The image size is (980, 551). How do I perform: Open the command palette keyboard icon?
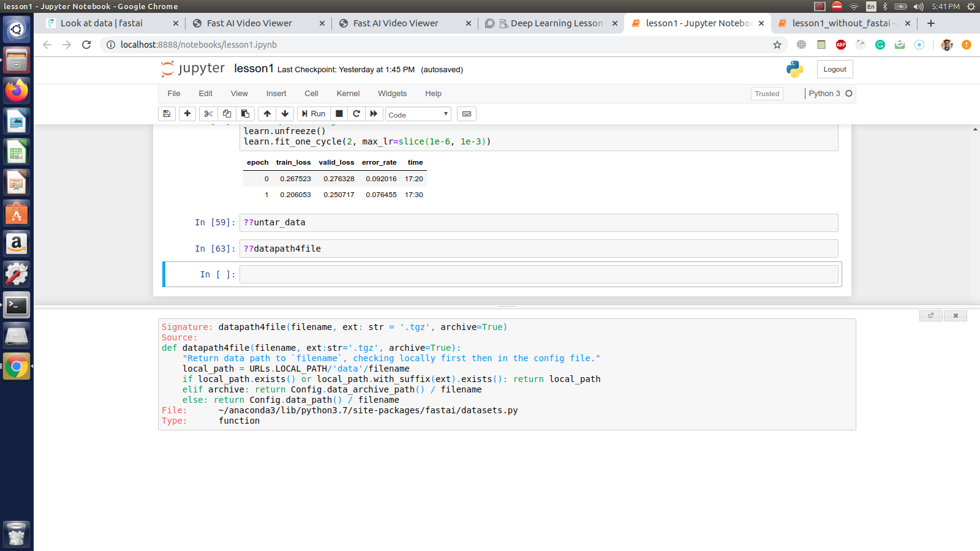point(466,114)
